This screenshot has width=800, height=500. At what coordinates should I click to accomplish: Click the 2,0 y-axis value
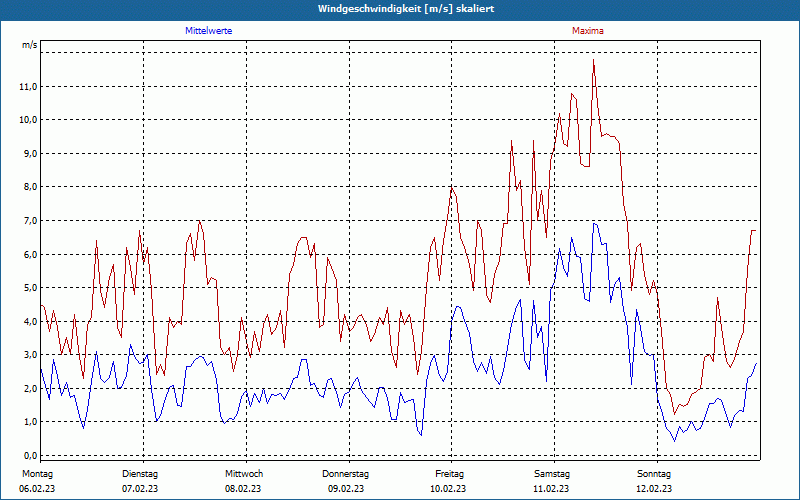point(30,388)
